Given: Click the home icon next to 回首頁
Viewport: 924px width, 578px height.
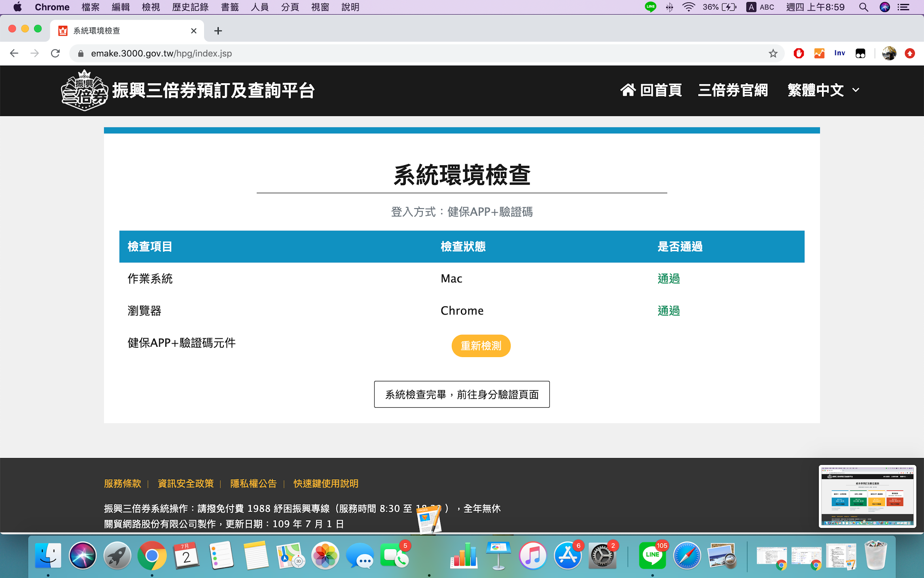Looking at the screenshot, I should click(628, 90).
